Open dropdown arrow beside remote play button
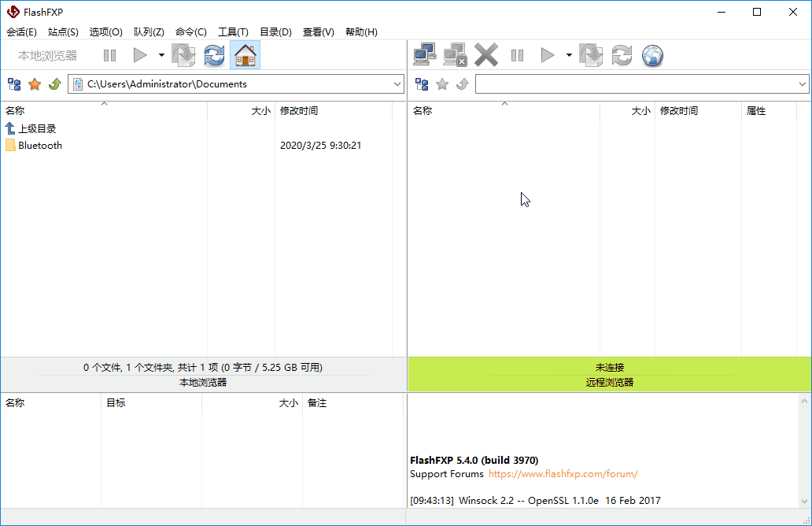The width and height of the screenshot is (812, 526). pyautogui.click(x=569, y=55)
